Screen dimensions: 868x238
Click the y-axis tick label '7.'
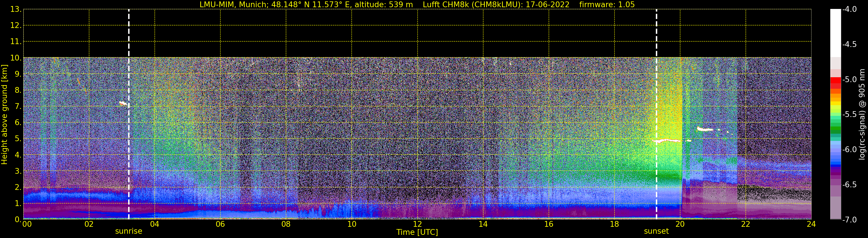18,106
